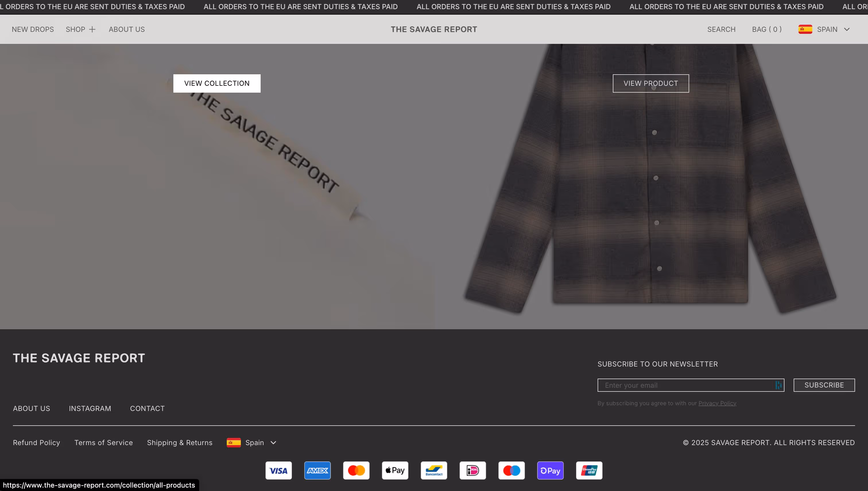Click the VIEW COLLECTION button
The width and height of the screenshot is (868, 491).
(x=217, y=83)
